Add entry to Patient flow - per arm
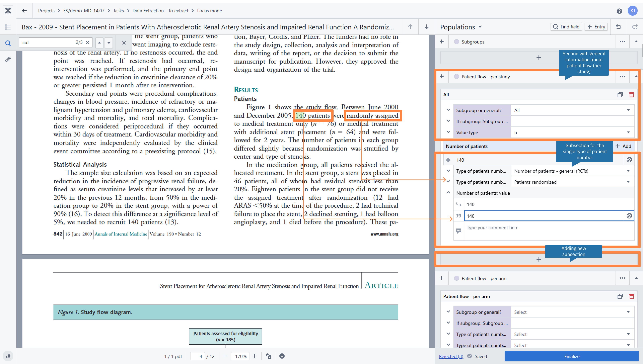Image resolution: width=643 pixels, height=364 pixels. (x=442, y=278)
